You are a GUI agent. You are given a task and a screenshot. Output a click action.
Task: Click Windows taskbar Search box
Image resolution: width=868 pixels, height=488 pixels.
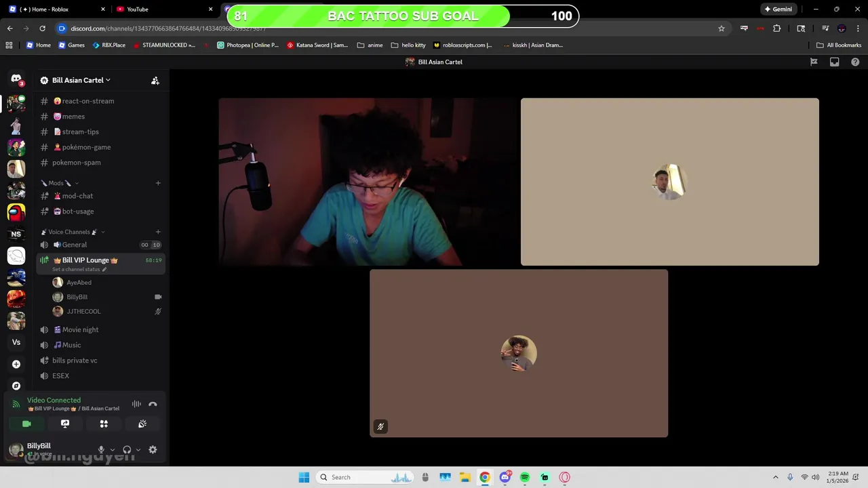[x=366, y=477]
